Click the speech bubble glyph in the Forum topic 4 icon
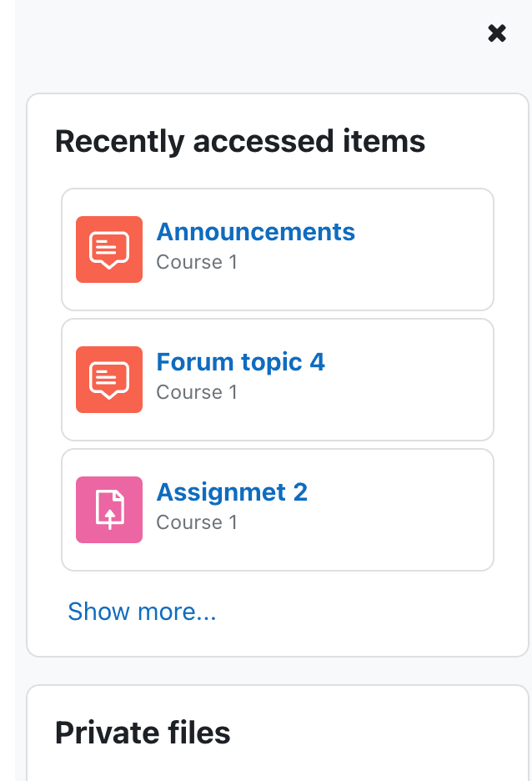 (109, 380)
